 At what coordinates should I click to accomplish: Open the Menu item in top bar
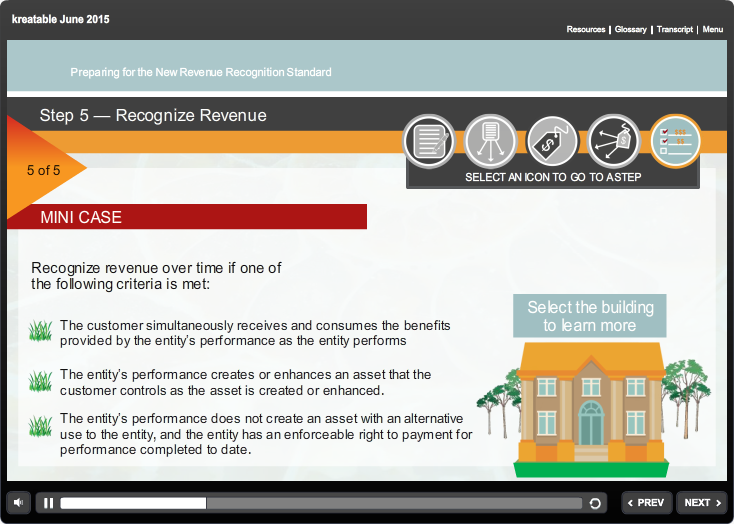[712, 29]
